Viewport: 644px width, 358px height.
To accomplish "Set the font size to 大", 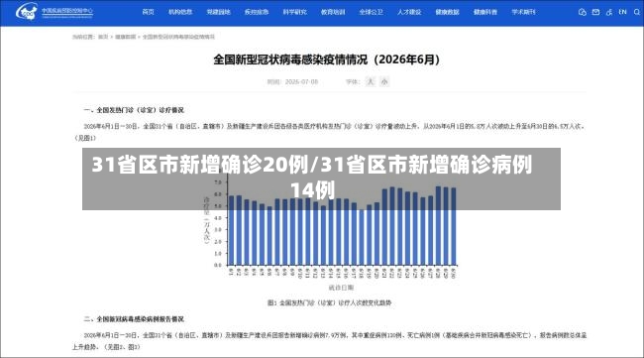I will click(x=371, y=81).
